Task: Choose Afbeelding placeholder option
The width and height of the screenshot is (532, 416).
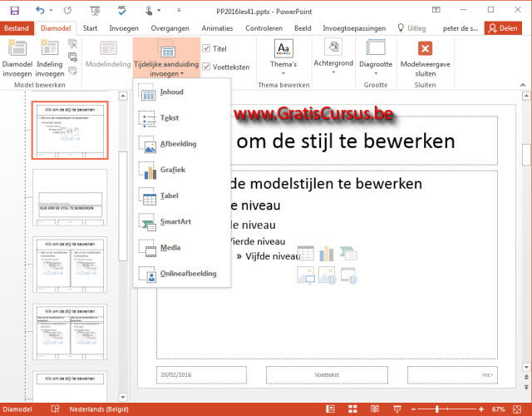Action: pos(182,144)
